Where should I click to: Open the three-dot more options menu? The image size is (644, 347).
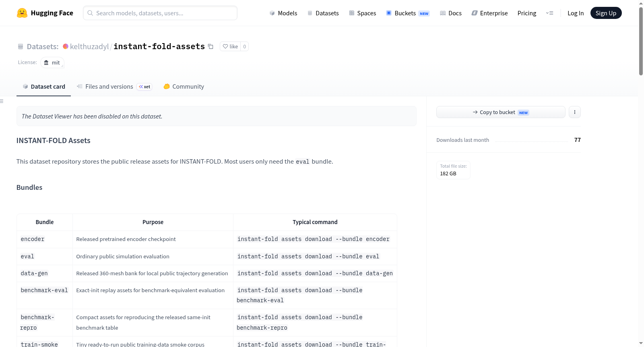575,112
